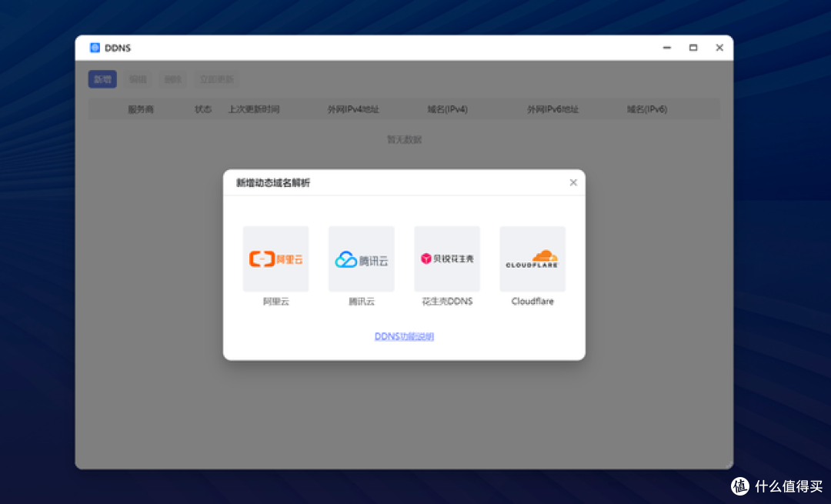
Task: Click the 外网IPv6地址 column header
Action: click(x=552, y=109)
